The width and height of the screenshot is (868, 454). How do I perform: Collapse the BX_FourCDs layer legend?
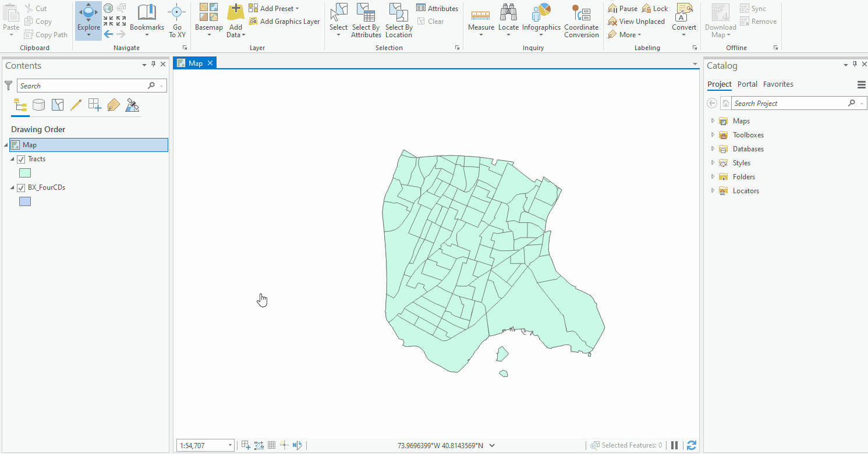click(12, 187)
